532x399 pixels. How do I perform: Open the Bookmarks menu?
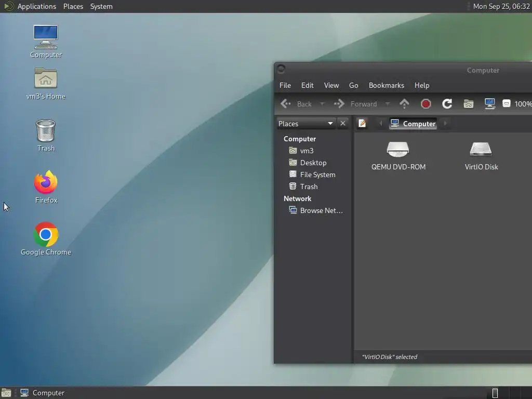pos(387,85)
